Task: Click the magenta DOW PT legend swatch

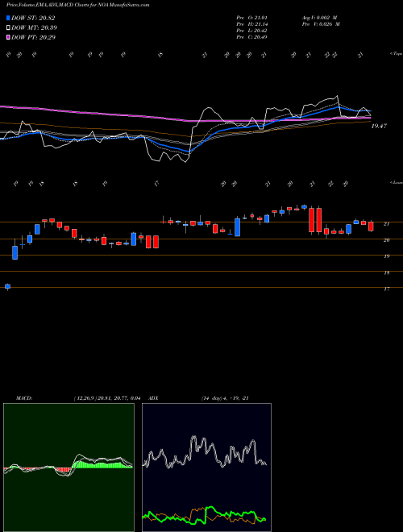Action: tap(8, 37)
